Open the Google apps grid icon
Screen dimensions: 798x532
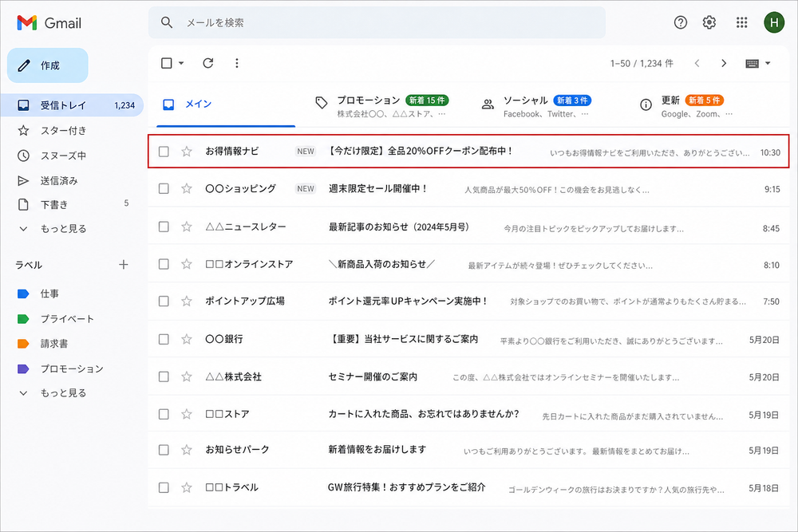pos(741,22)
